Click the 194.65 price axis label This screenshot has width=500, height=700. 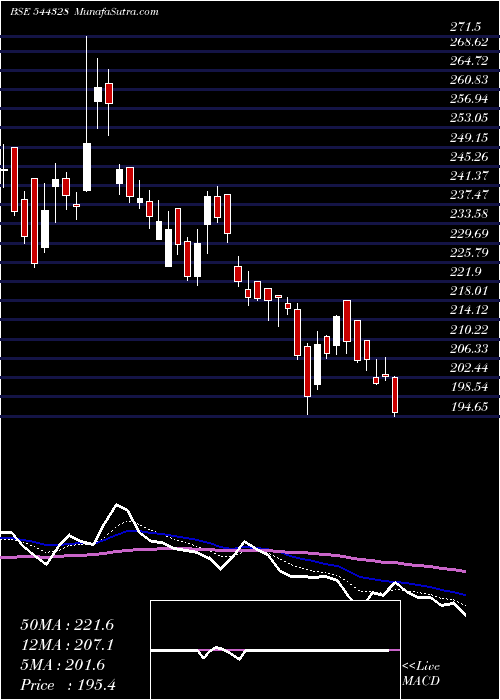[x=469, y=406]
